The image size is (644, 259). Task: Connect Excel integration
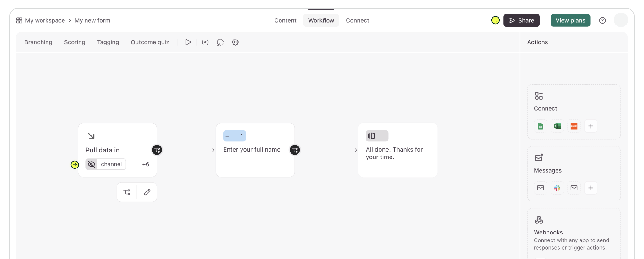[x=557, y=126]
